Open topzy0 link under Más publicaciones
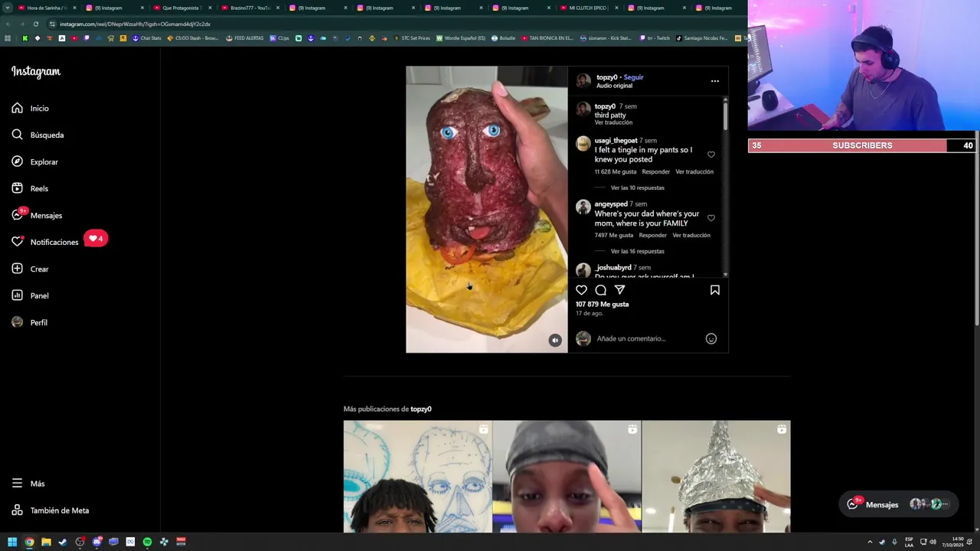The image size is (980, 551). [420, 409]
